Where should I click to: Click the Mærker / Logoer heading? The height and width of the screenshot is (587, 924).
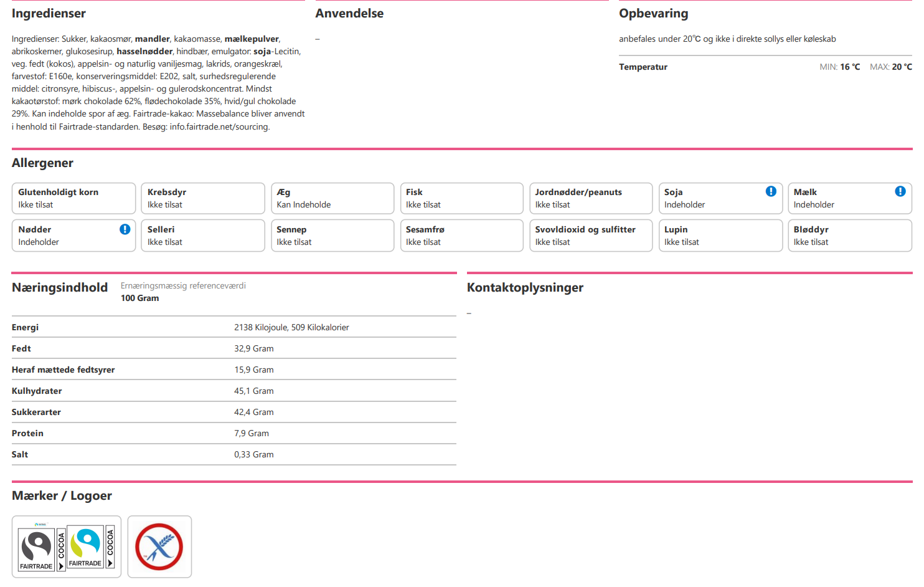pos(62,495)
